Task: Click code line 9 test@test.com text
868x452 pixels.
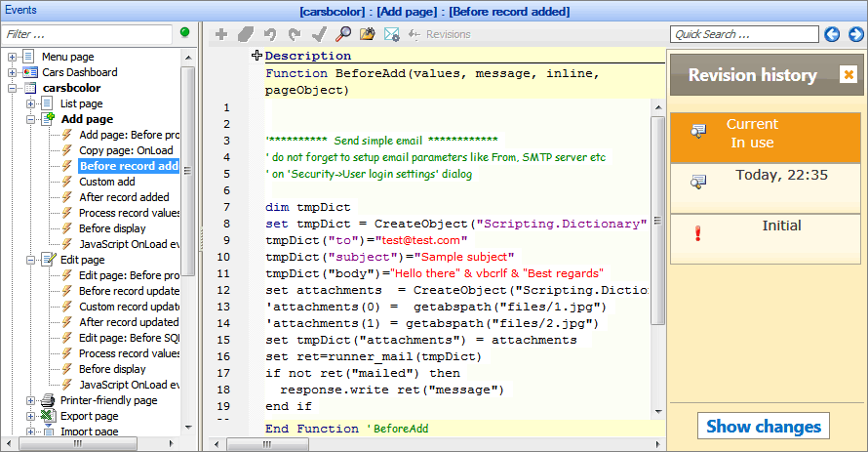Action: click(x=421, y=240)
